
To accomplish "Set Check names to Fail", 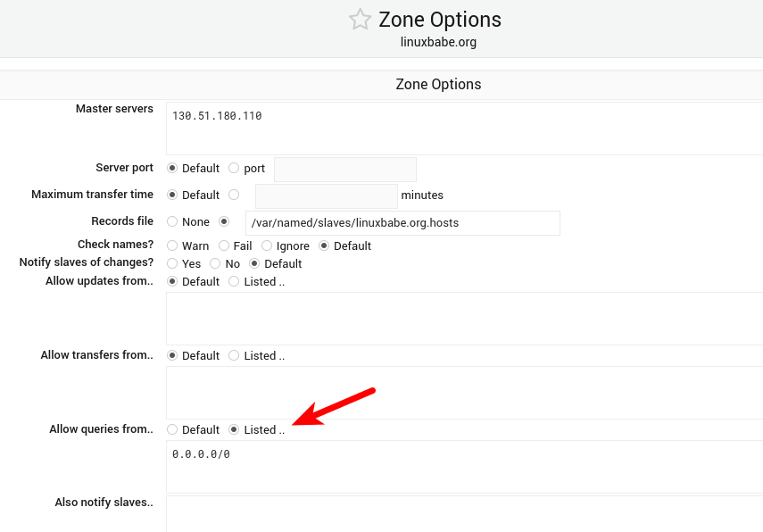I will coord(223,245).
